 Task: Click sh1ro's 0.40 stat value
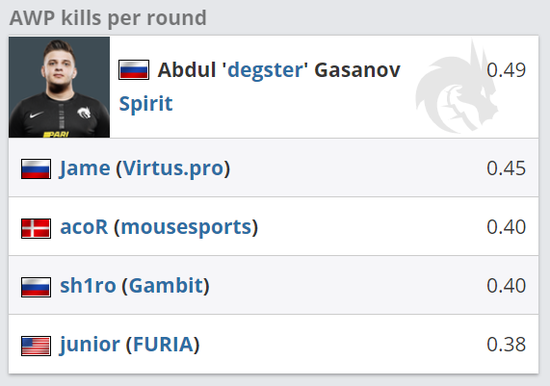pyautogui.click(x=506, y=286)
